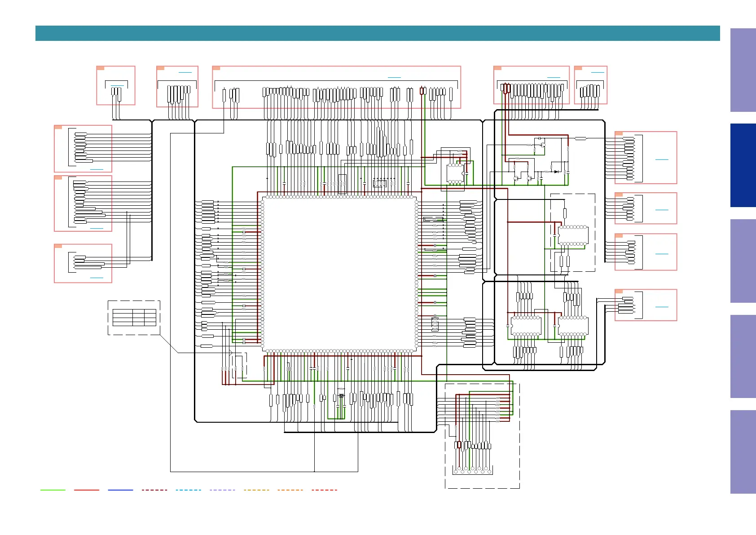The height and width of the screenshot is (535, 756).
Task: Follow the blue link in the second top connector box
Action: (185, 72)
